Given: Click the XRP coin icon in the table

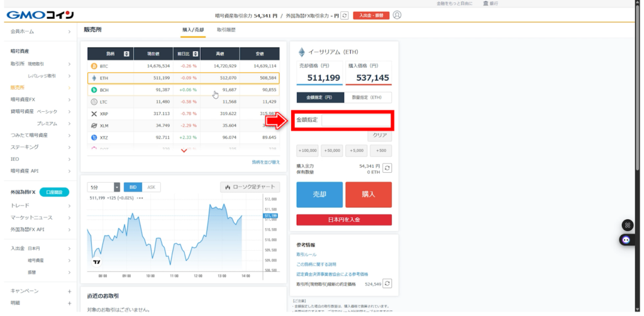Looking at the screenshot, I should [x=94, y=114].
